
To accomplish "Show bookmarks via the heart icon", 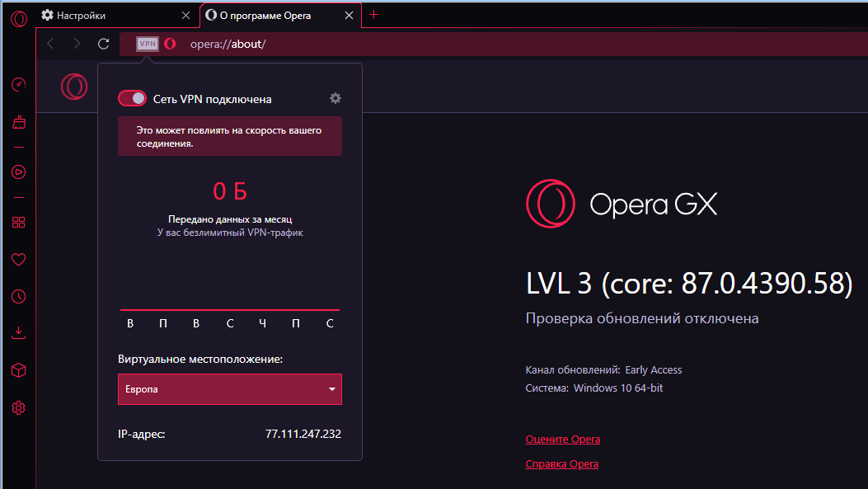I will [x=19, y=259].
